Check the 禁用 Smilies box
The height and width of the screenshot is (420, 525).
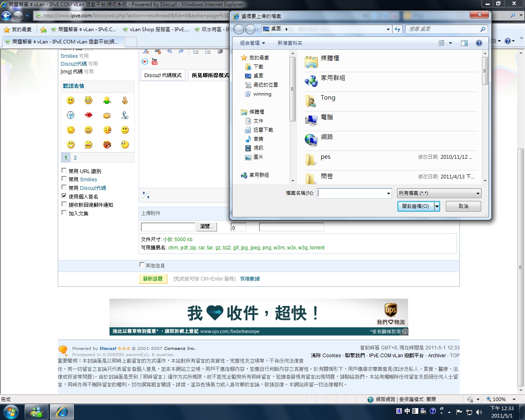(x=64, y=178)
